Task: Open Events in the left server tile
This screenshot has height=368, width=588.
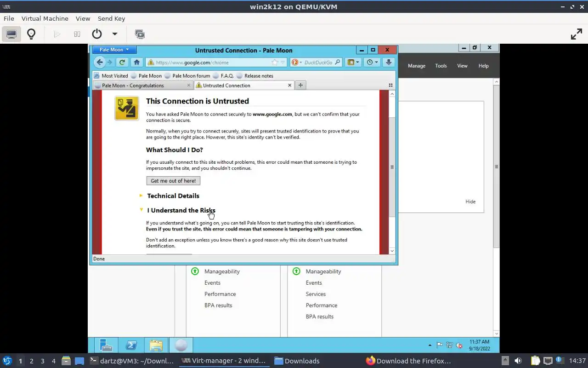Action: tap(212, 283)
